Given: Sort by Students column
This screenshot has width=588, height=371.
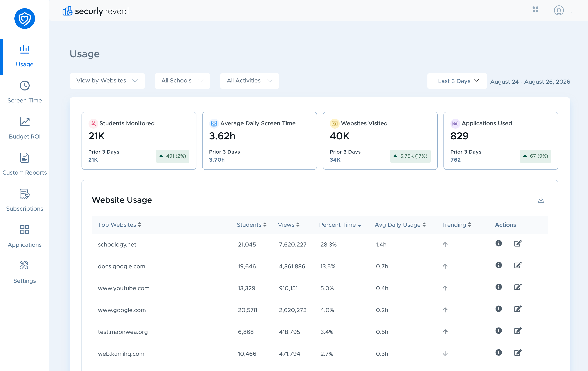Looking at the screenshot, I should [x=252, y=225].
